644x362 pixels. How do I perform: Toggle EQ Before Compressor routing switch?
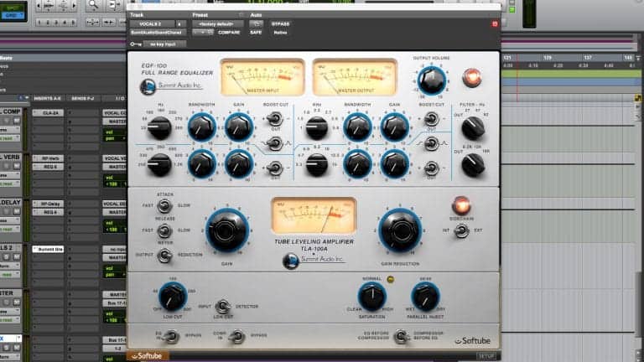(401, 336)
